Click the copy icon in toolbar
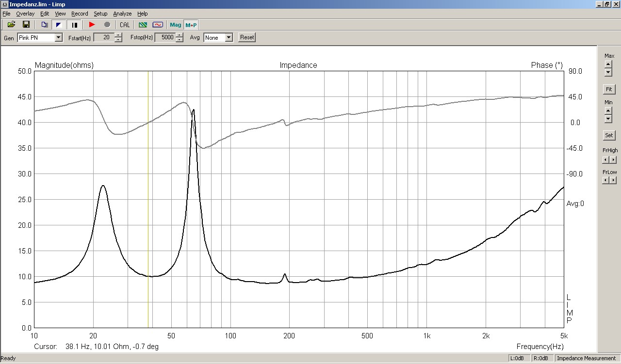621x364 pixels. point(44,25)
